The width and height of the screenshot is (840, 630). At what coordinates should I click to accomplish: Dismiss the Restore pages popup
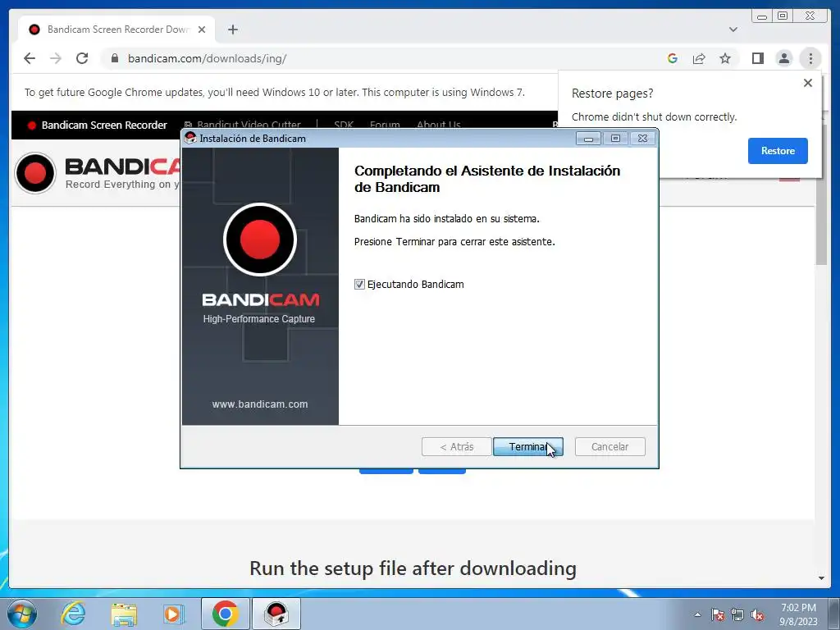tap(808, 83)
